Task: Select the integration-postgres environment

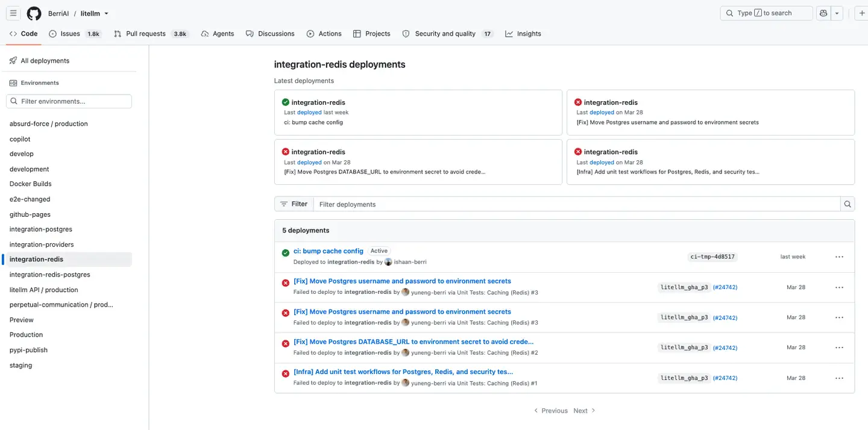Action: 41,229
